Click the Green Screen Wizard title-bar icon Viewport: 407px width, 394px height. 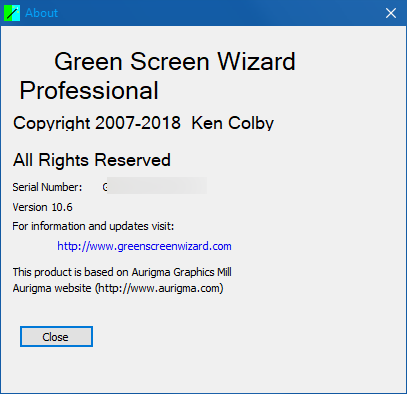tap(12, 13)
